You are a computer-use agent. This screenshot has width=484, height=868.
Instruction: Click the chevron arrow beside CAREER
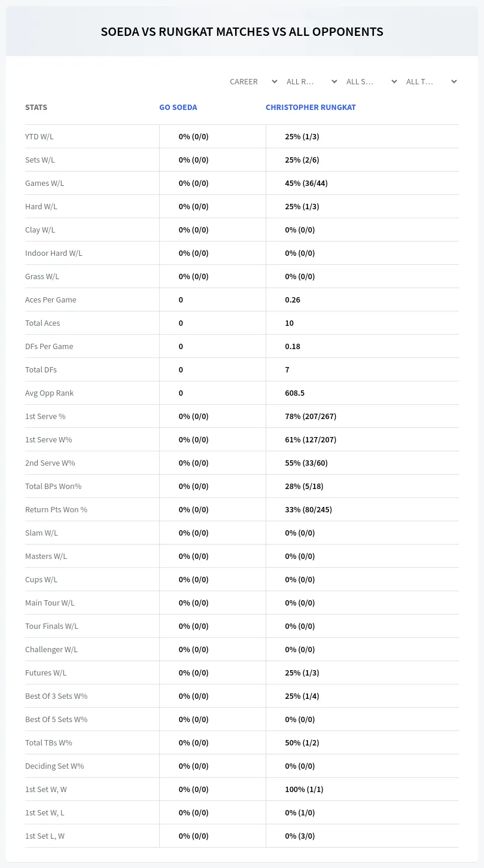(x=275, y=81)
